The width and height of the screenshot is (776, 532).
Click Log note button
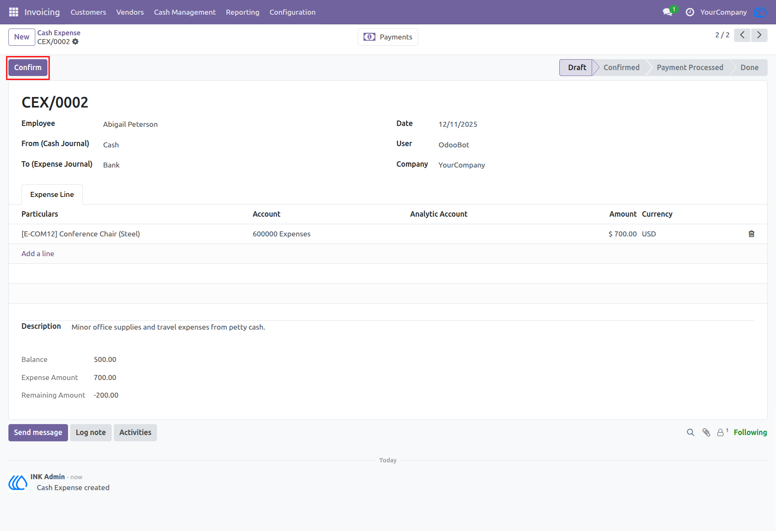pyautogui.click(x=91, y=432)
